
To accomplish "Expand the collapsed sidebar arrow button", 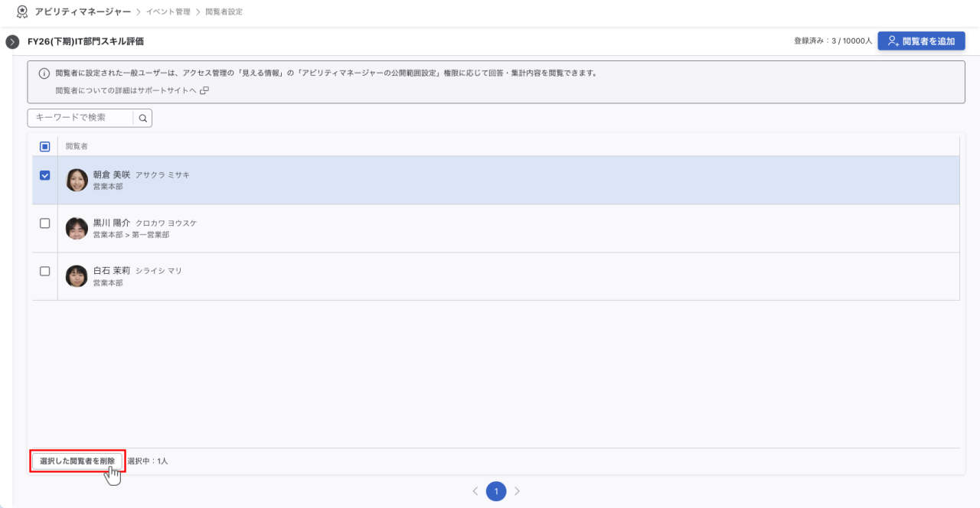I will click(x=12, y=41).
